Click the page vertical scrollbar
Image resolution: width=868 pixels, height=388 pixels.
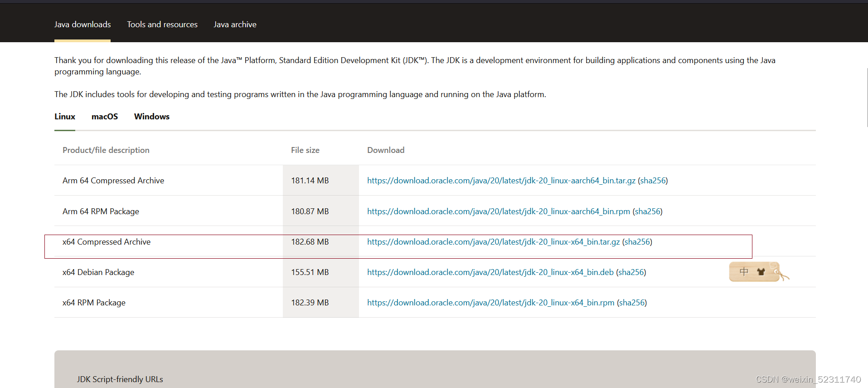click(867, 98)
